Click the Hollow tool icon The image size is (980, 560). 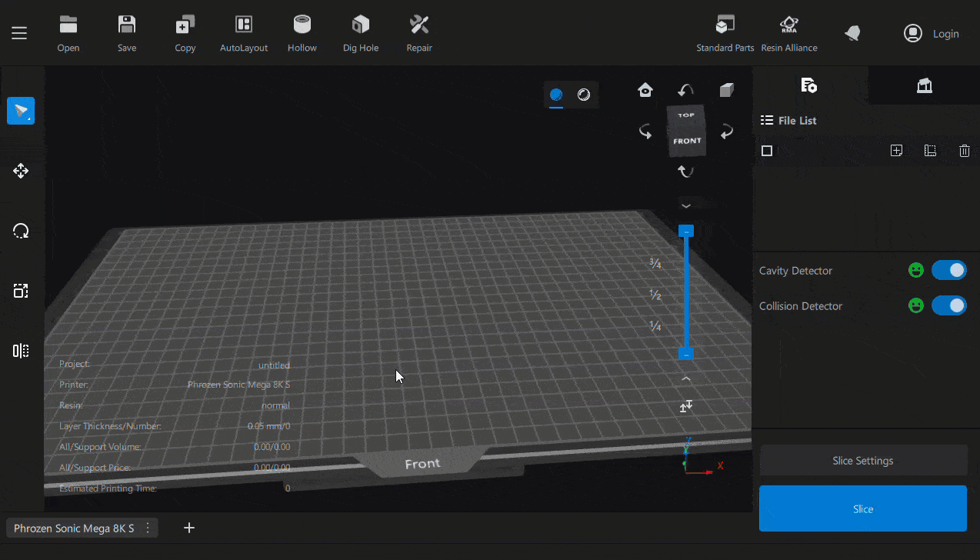click(x=302, y=25)
